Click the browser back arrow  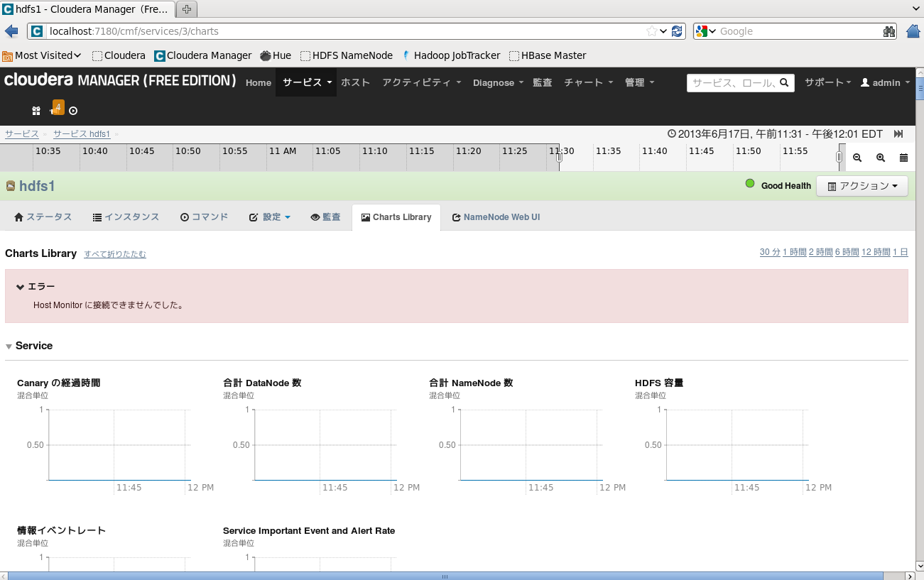click(x=11, y=31)
